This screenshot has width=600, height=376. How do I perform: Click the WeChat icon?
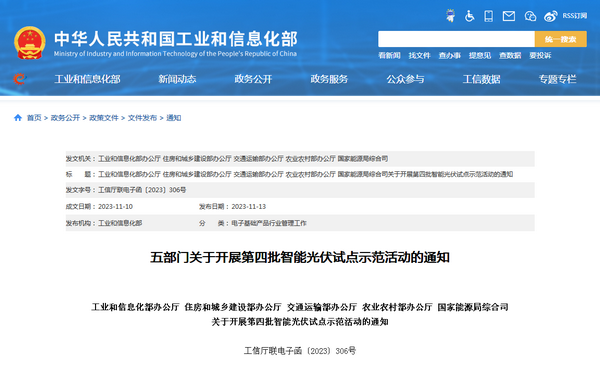click(530, 16)
